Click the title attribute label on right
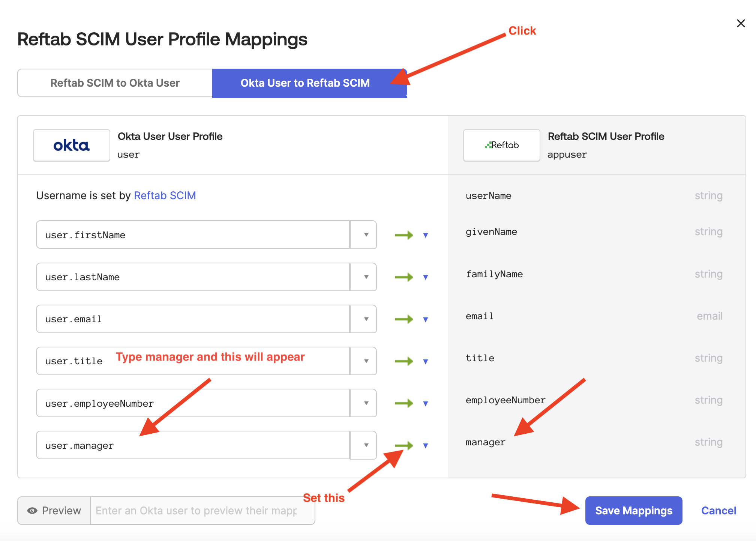 click(480, 358)
